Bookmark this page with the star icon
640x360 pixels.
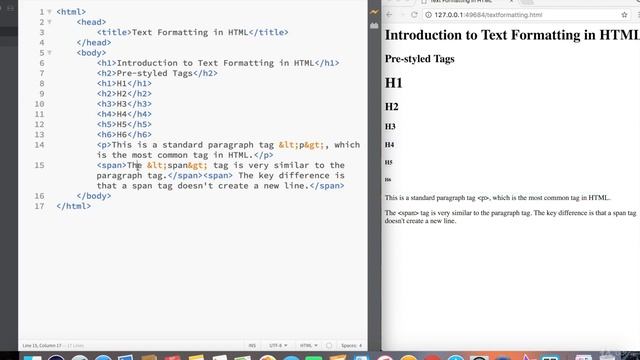[624, 15]
